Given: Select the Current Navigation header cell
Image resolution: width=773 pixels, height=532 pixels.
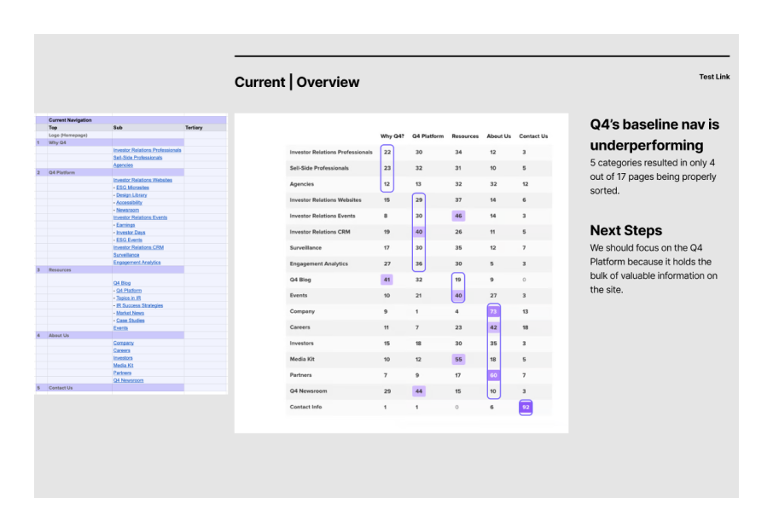Looking at the screenshot, I should [69, 120].
